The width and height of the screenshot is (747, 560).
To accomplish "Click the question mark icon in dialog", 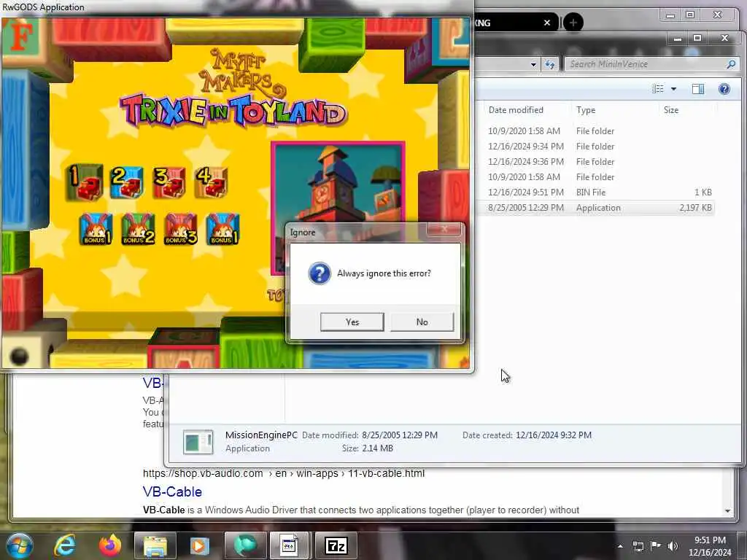I will 320,273.
